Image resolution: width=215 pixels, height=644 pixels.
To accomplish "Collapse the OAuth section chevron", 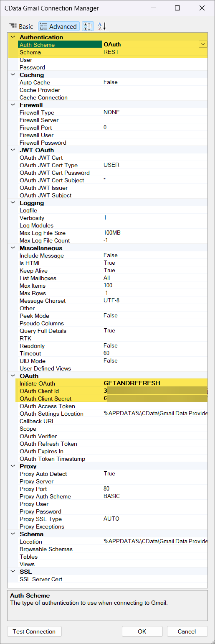I will (13, 376).
